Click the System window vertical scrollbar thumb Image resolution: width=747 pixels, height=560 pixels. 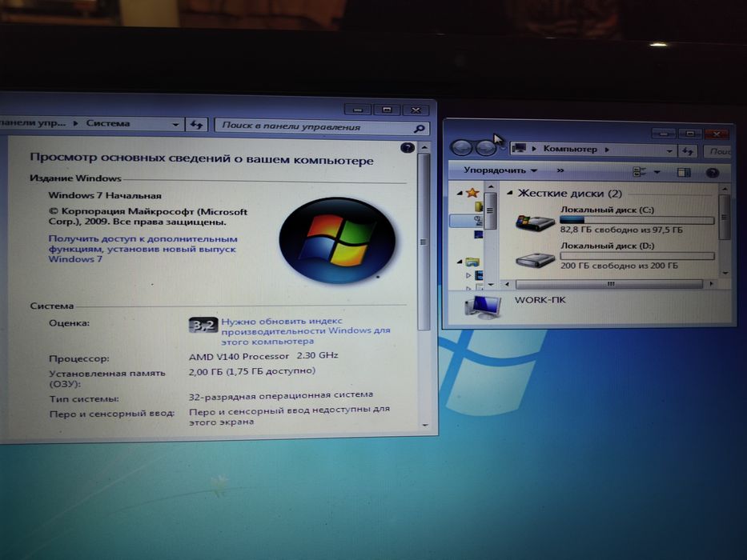point(423,242)
